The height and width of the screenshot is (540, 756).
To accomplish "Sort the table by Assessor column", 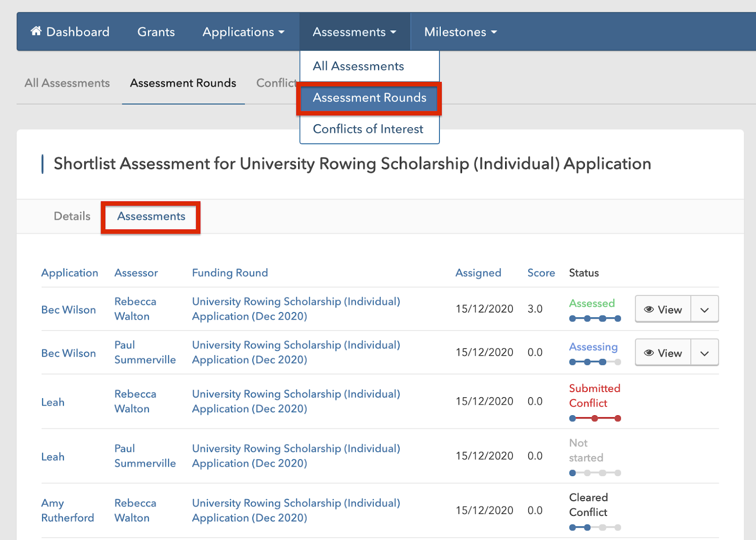I will 136,273.
